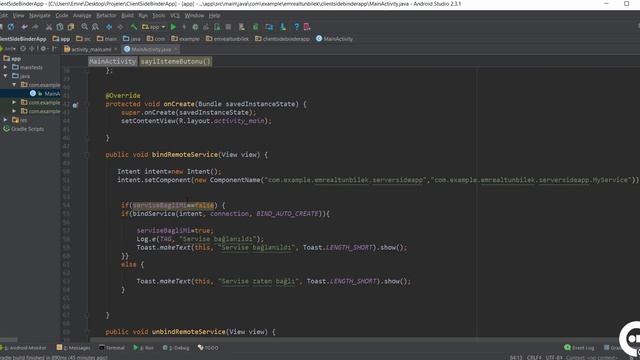Expand the res folder arrow
Screen dimensions: 640x360
[5, 120]
